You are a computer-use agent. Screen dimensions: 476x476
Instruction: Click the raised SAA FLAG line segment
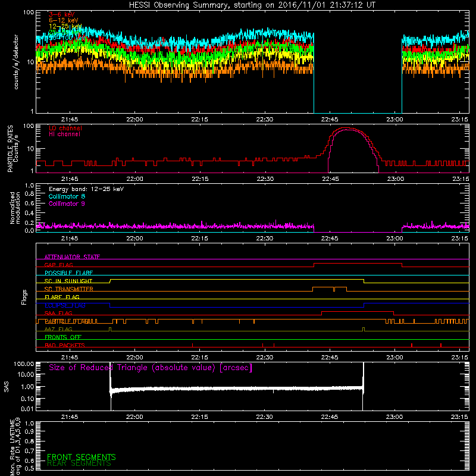pyautogui.click(x=358, y=312)
